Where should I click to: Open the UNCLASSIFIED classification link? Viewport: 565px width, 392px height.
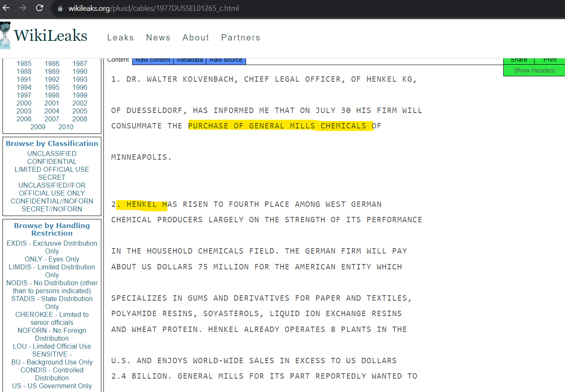[x=52, y=153]
